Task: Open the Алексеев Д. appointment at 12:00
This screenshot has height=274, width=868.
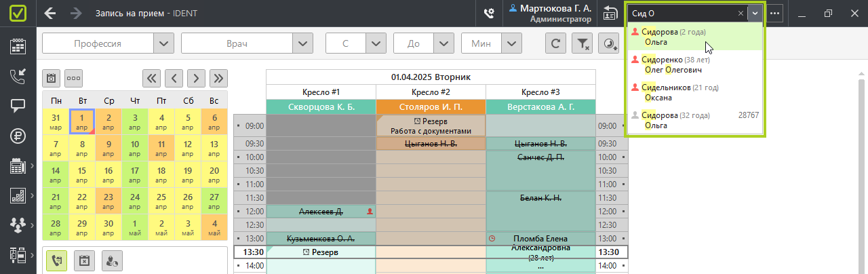Action: (321, 212)
